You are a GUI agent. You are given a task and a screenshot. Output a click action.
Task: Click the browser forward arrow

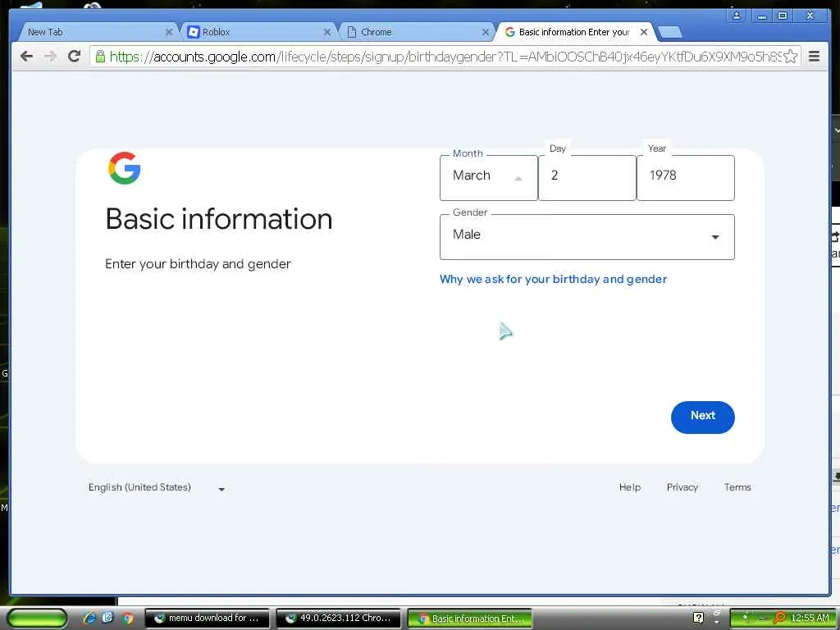(x=50, y=57)
